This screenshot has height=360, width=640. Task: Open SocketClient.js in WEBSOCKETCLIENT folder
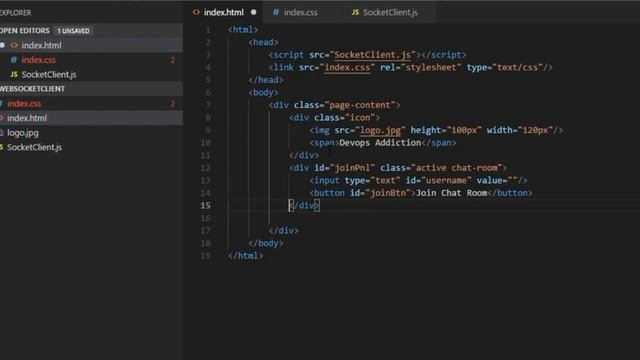91,147
